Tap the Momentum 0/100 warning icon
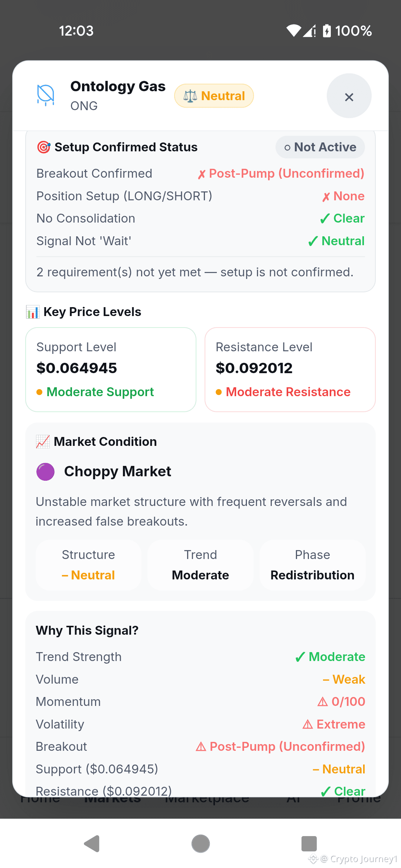Screen dimensions: 401x868 point(323,702)
